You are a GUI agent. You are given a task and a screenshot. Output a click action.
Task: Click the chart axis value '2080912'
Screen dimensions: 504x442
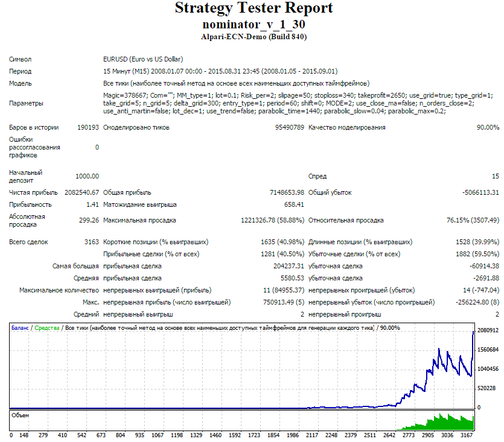tap(488, 330)
